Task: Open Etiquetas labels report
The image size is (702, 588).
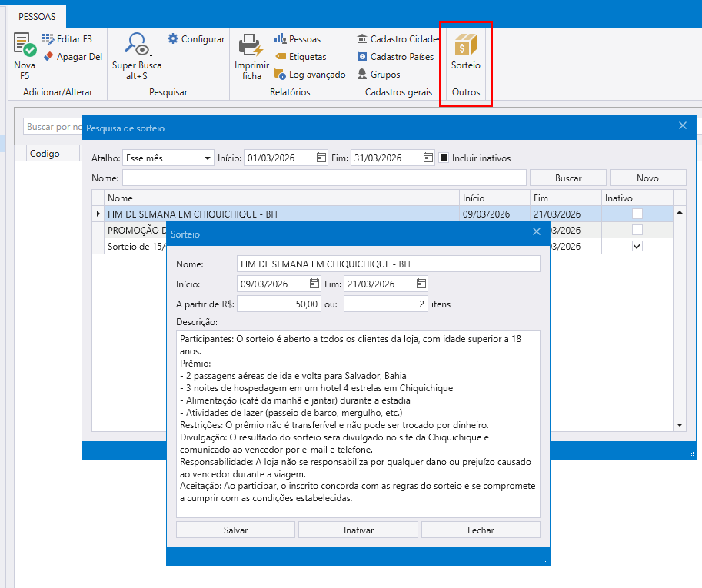Action: point(301,57)
